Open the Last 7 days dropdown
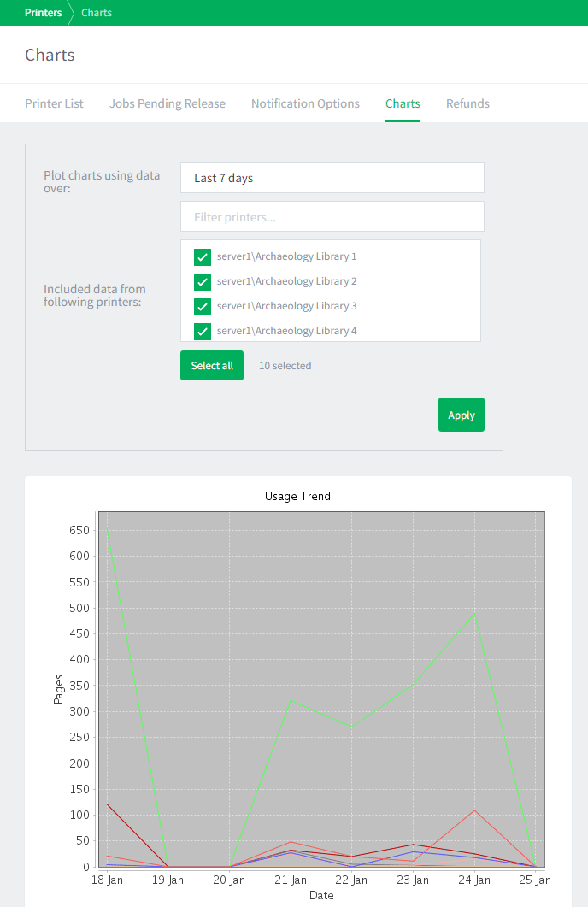Screen dimensions: 588x907 (x=332, y=178)
